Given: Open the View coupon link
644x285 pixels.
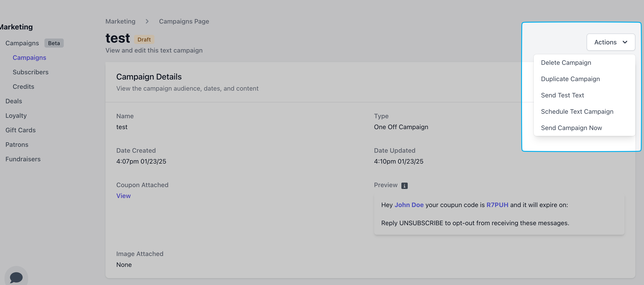Looking at the screenshot, I should [x=123, y=196].
